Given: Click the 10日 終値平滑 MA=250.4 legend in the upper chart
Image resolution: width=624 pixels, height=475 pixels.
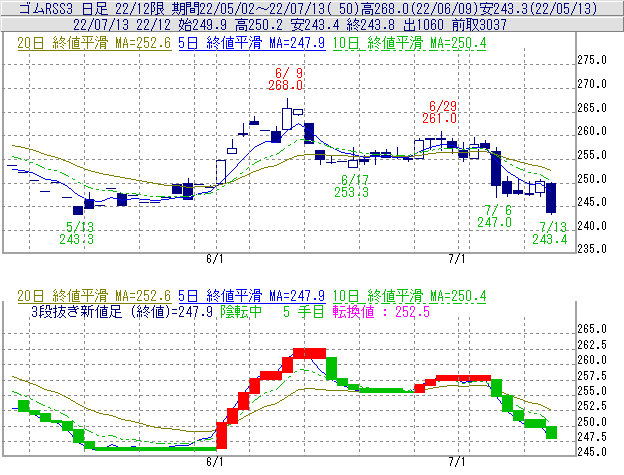Looking at the screenshot, I should tap(410, 43).
